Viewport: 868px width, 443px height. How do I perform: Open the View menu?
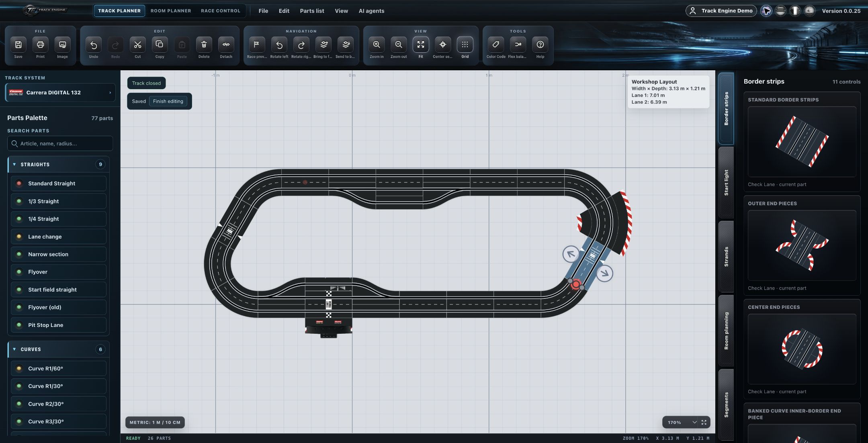coord(341,11)
